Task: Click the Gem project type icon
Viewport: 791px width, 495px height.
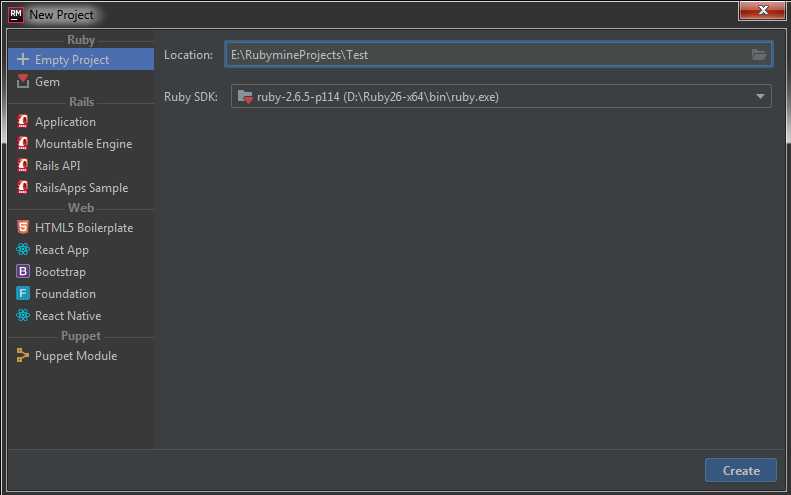Action: [23, 81]
